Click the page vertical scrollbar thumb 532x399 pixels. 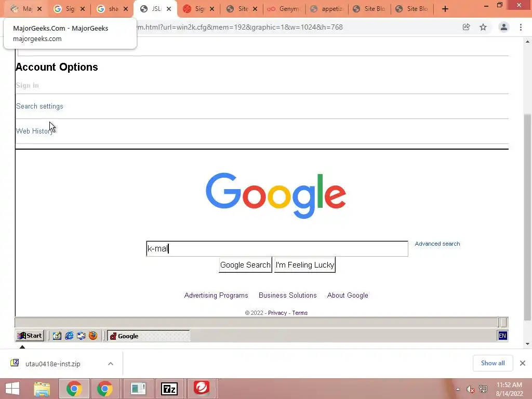coord(527,217)
